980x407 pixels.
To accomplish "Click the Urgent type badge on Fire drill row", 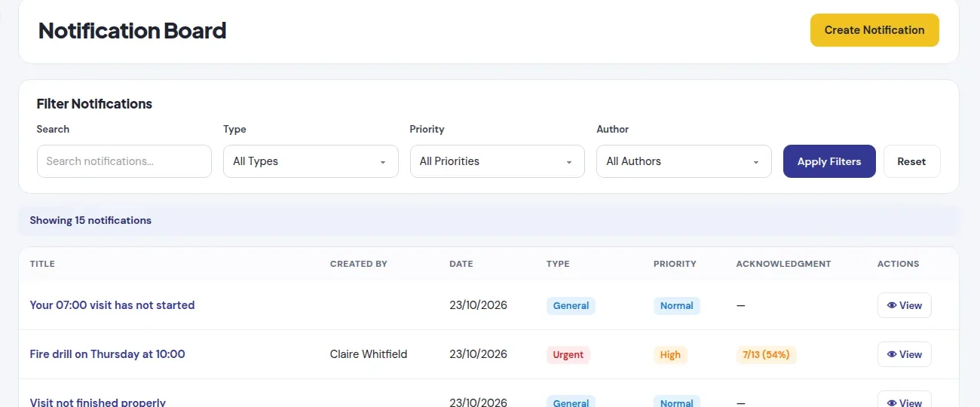I will click(568, 354).
